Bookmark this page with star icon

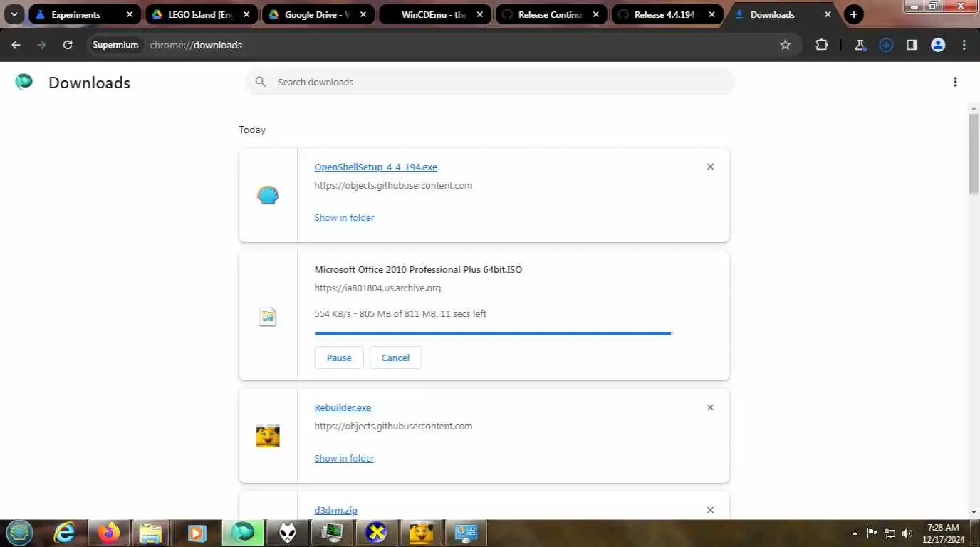786,45
